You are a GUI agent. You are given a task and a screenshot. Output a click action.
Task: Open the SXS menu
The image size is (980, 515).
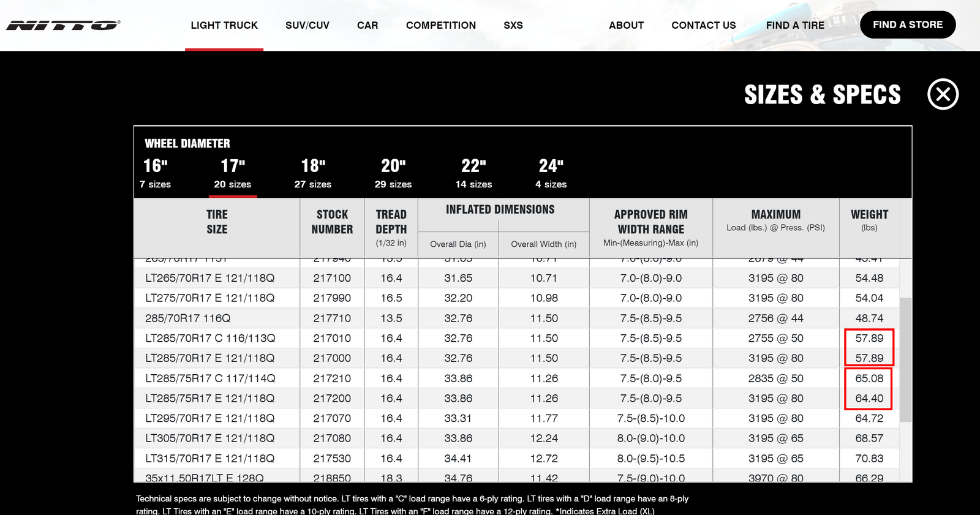(x=513, y=25)
